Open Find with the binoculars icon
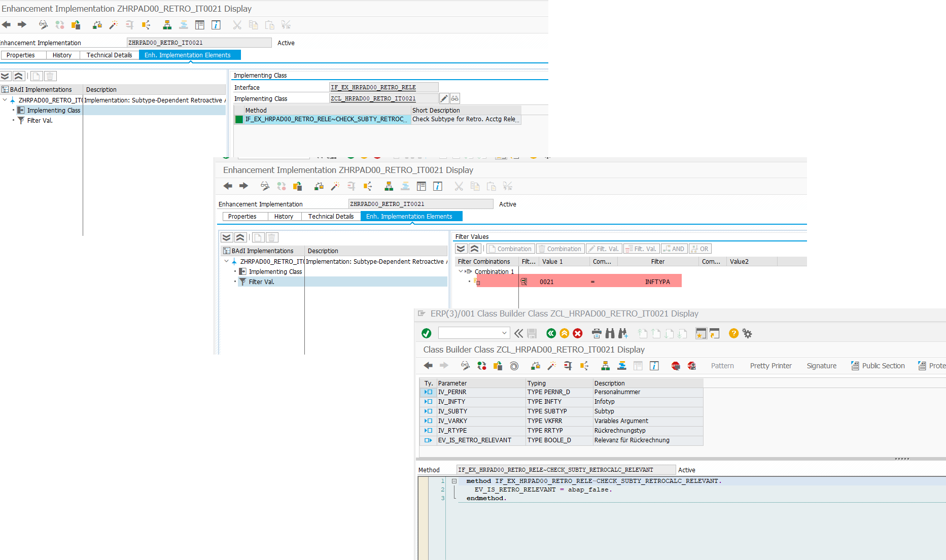This screenshot has height=560, width=946. (x=610, y=333)
